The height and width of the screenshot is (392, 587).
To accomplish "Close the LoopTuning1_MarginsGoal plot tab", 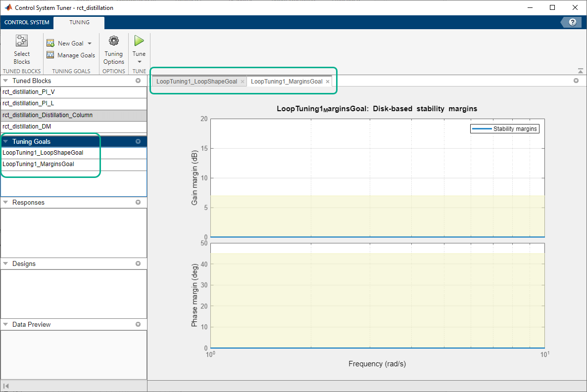I will tap(328, 82).
